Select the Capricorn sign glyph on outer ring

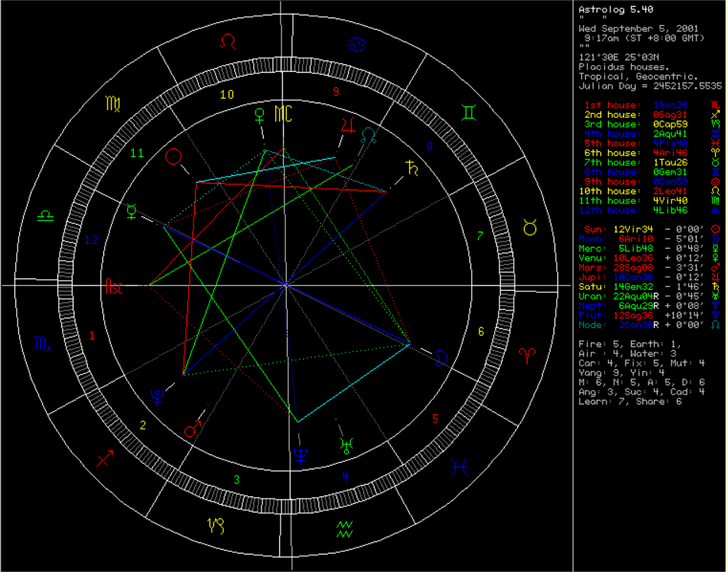pos(216,526)
